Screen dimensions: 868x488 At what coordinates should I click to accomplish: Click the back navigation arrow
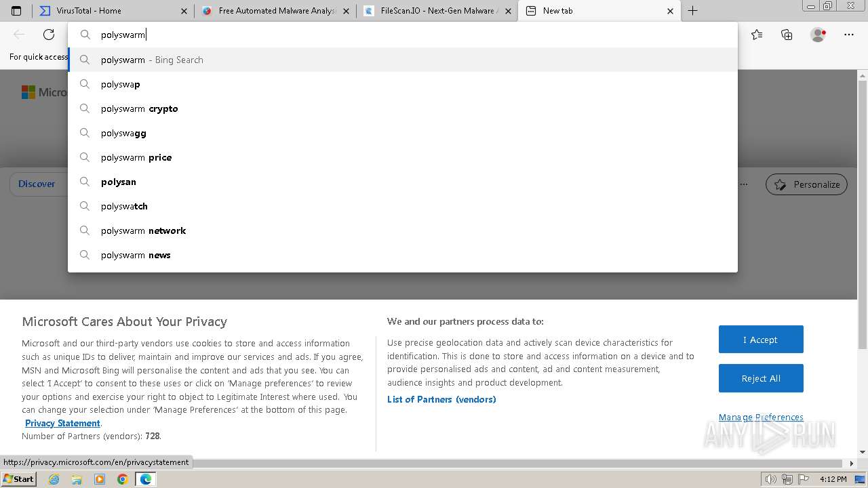[19, 35]
